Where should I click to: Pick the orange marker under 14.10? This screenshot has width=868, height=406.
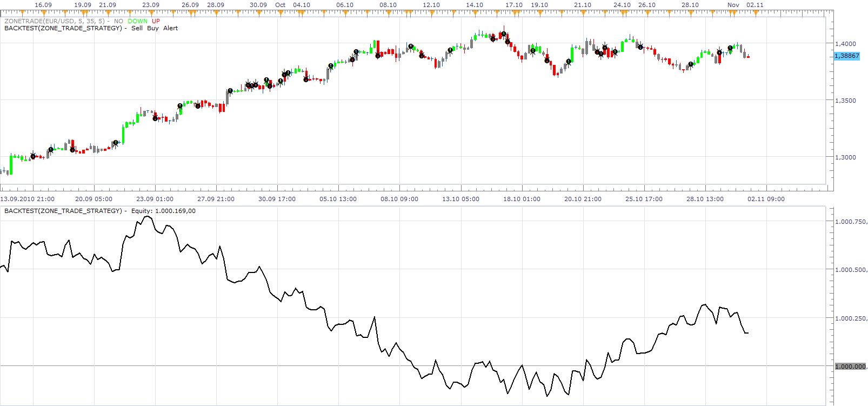pyautogui.click(x=475, y=12)
